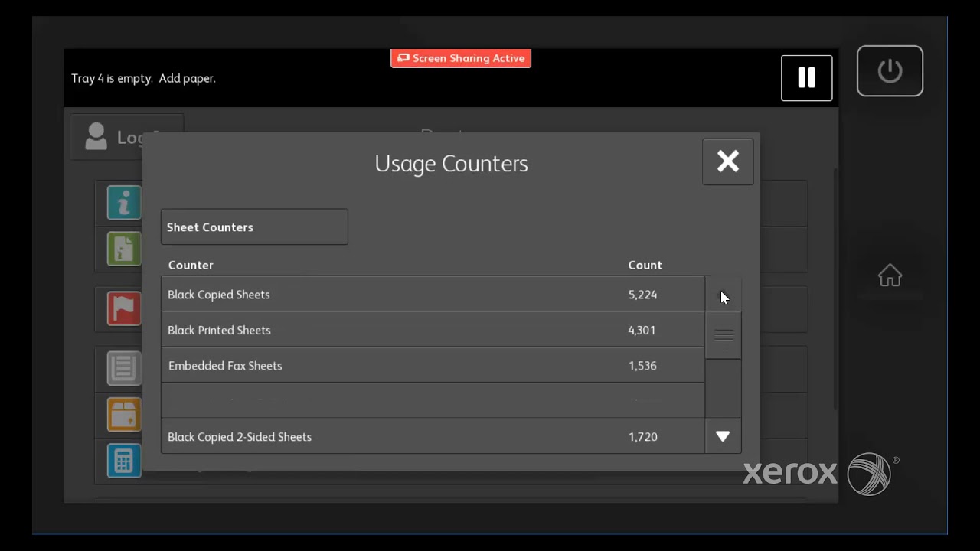This screenshot has height=551, width=980.
Task: Select the Black Copied 2-Sided Sheets row
Action: pos(433,437)
